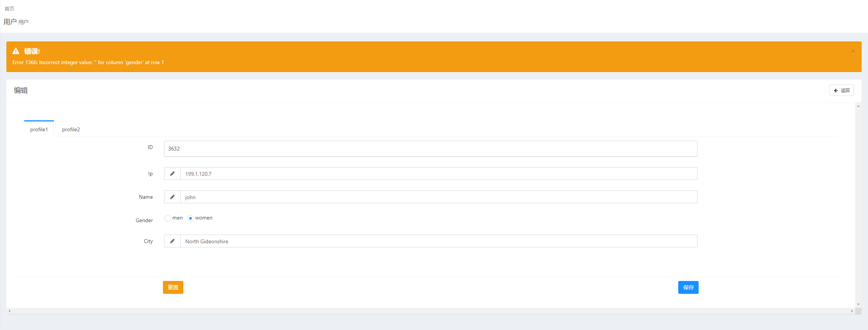Select the ID input containing 3632
Viewport: 868px width, 330px height.
pyautogui.click(x=430, y=148)
